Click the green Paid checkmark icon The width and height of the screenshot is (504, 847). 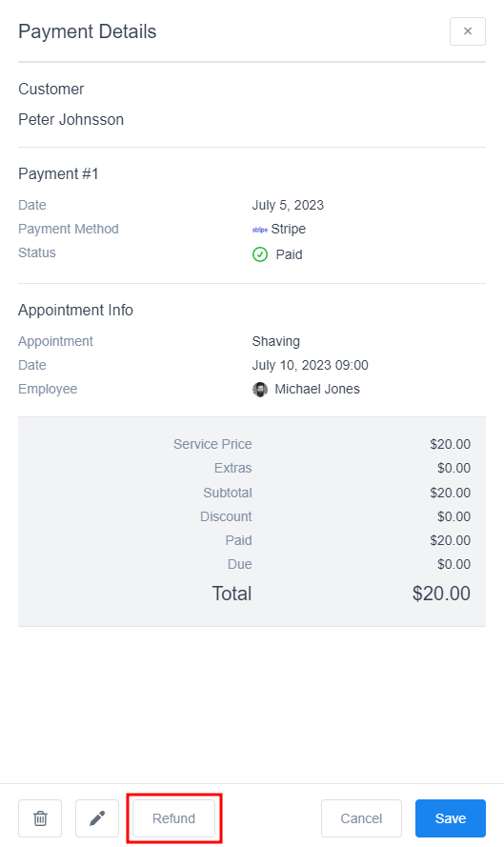coord(260,254)
